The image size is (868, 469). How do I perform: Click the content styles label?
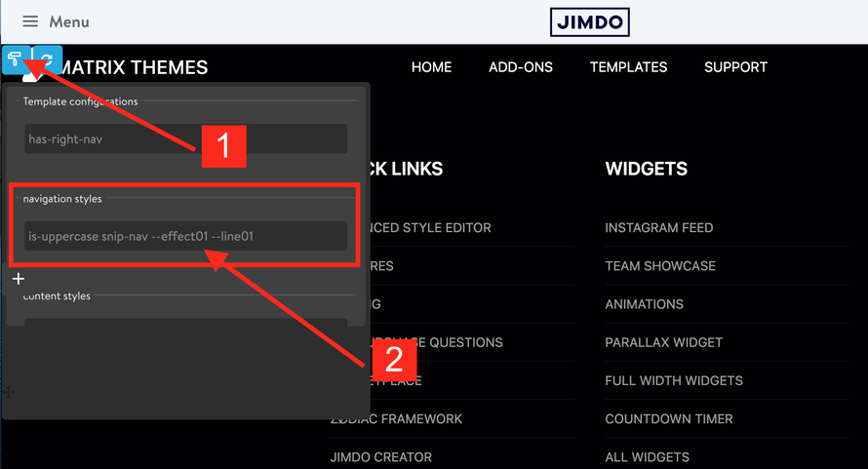click(57, 296)
